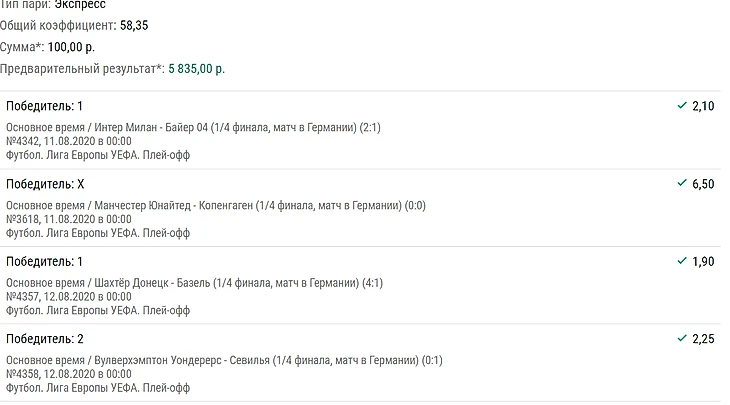Viewport: 730px width, 405px height.
Task: Click the 2,10 odds value
Action: point(703,106)
